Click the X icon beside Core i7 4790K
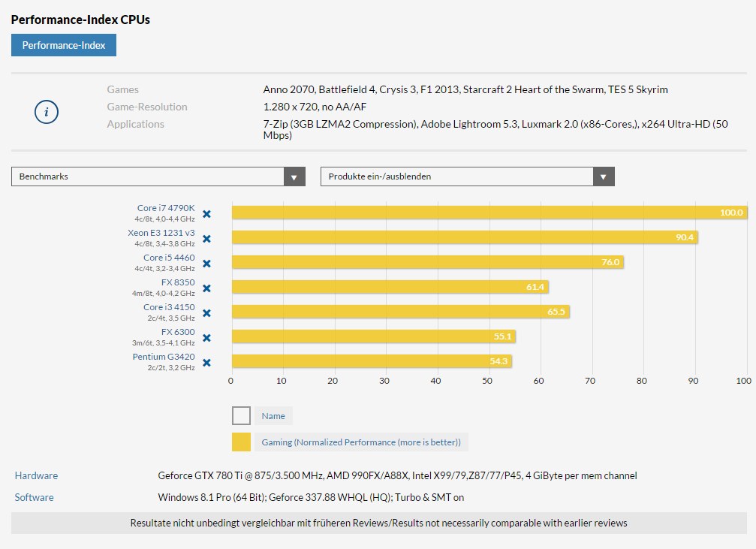 [206, 214]
